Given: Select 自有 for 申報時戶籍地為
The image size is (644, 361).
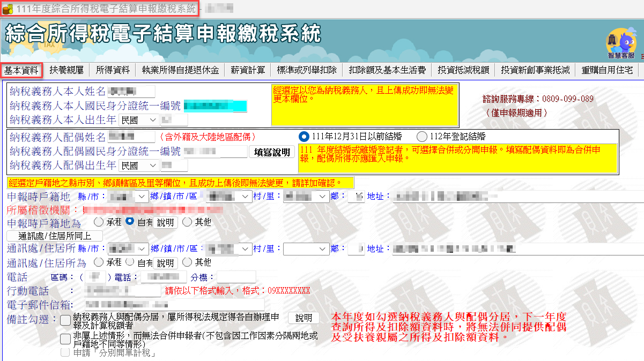Looking at the screenshot, I should [130, 221].
